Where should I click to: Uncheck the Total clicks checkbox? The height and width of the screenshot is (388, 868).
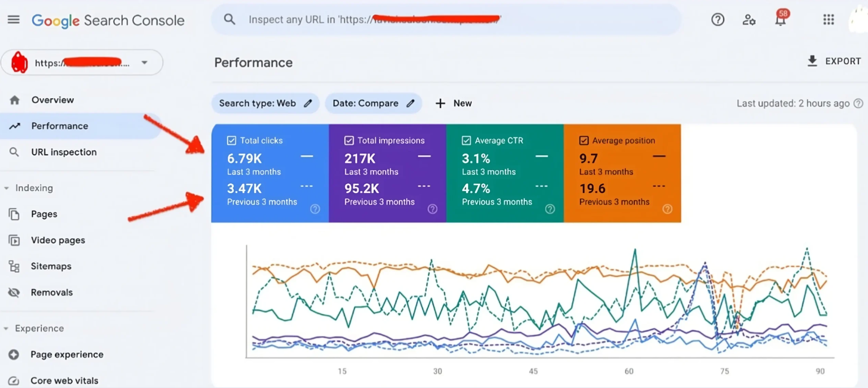pyautogui.click(x=232, y=141)
